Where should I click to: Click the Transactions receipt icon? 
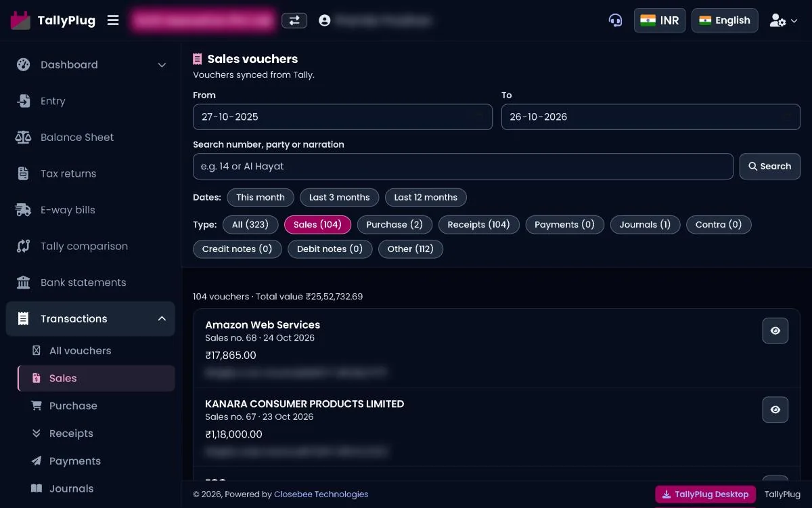click(x=24, y=318)
